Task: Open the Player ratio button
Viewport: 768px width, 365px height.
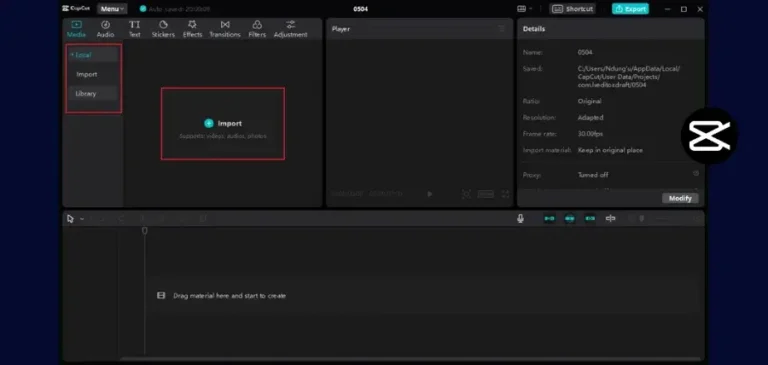Action: click(x=486, y=195)
